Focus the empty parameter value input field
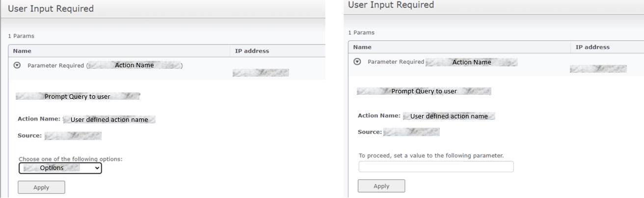644x198 pixels. (436, 167)
